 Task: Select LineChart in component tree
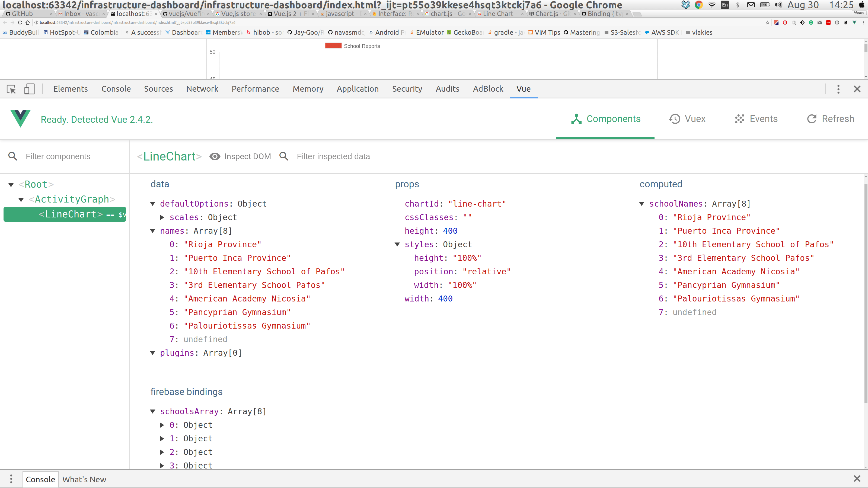[65, 214]
